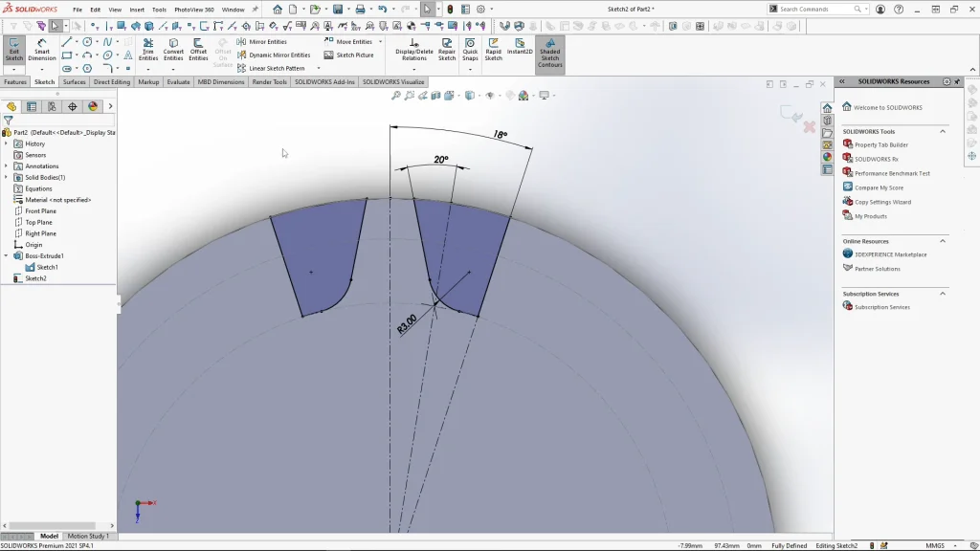This screenshot has height=551, width=980.
Task: Expand the Solid Bodies(1) folder
Action: tap(6, 177)
